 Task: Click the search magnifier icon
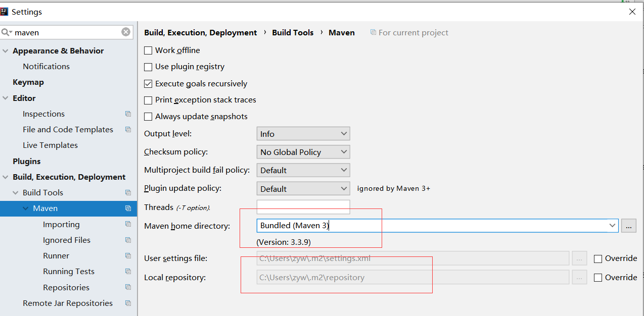pos(6,32)
